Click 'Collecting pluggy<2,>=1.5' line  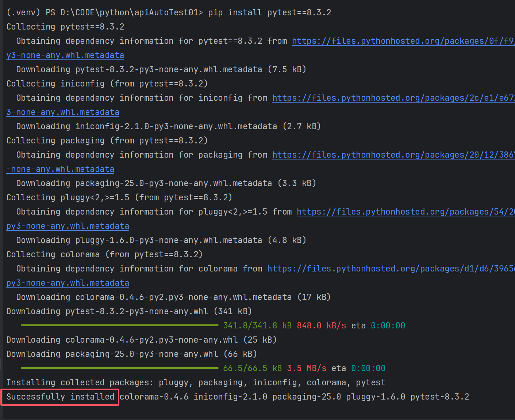(119, 197)
